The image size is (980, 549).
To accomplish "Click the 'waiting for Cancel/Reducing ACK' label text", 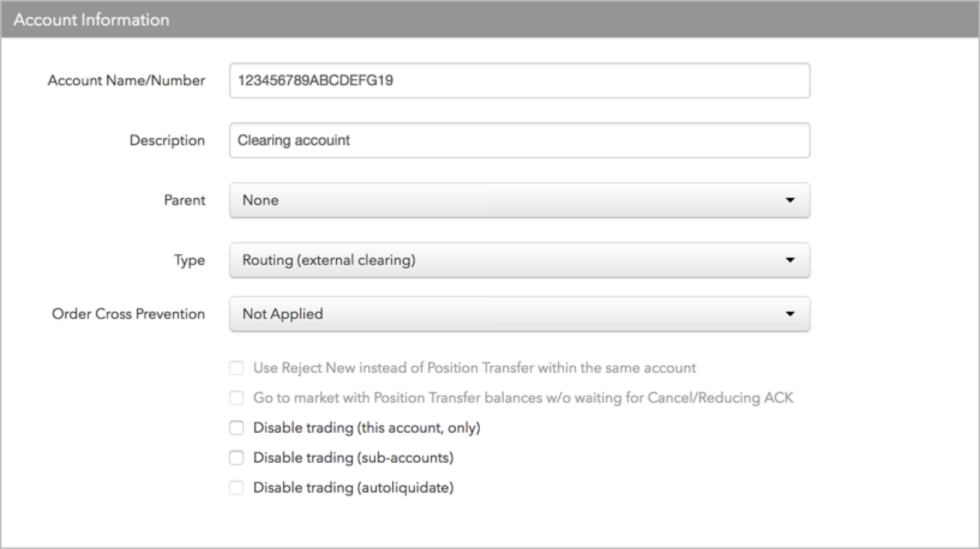I will click(684, 398).
